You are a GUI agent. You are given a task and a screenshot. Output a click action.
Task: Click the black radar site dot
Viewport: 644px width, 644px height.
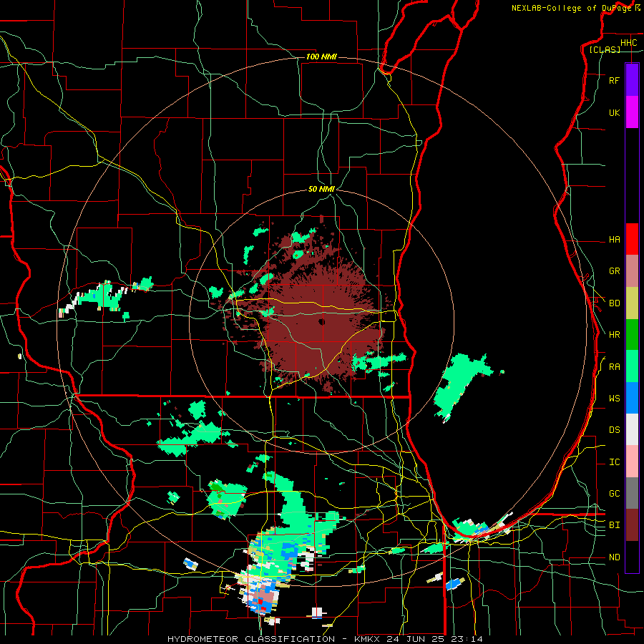tap(321, 321)
